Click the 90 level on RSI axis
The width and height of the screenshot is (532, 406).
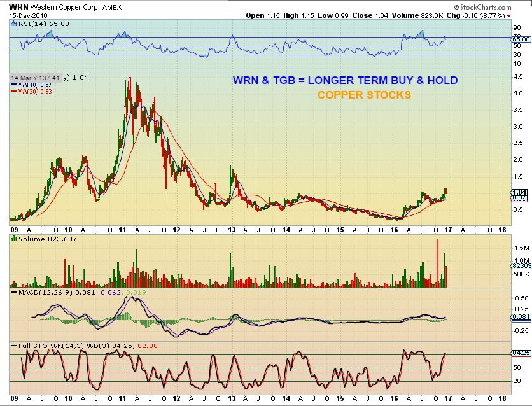coord(517,28)
